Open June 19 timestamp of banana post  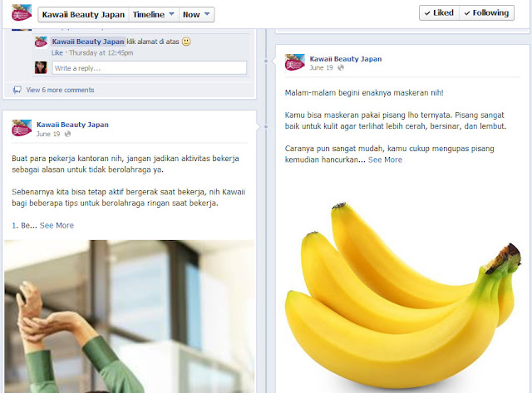pyautogui.click(x=321, y=68)
